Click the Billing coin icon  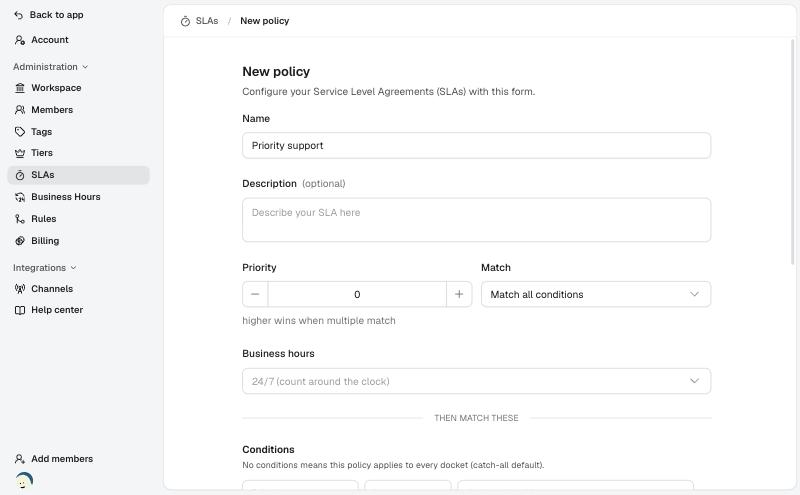[20, 241]
